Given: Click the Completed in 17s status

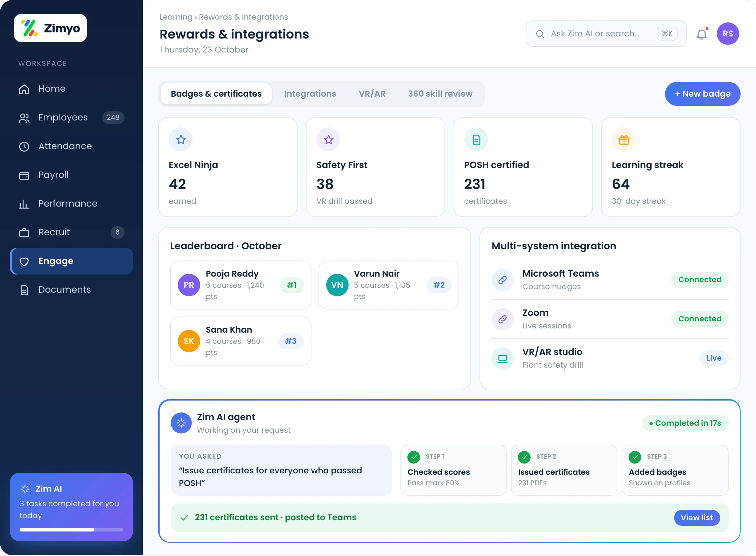Looking at the screenshot, I should point(685,423).
